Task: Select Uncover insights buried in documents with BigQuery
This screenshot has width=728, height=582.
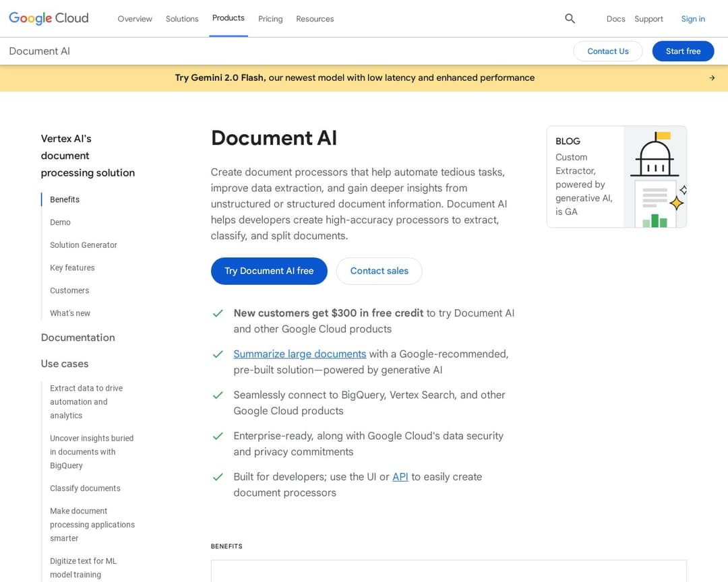Action: coord(92,452)
